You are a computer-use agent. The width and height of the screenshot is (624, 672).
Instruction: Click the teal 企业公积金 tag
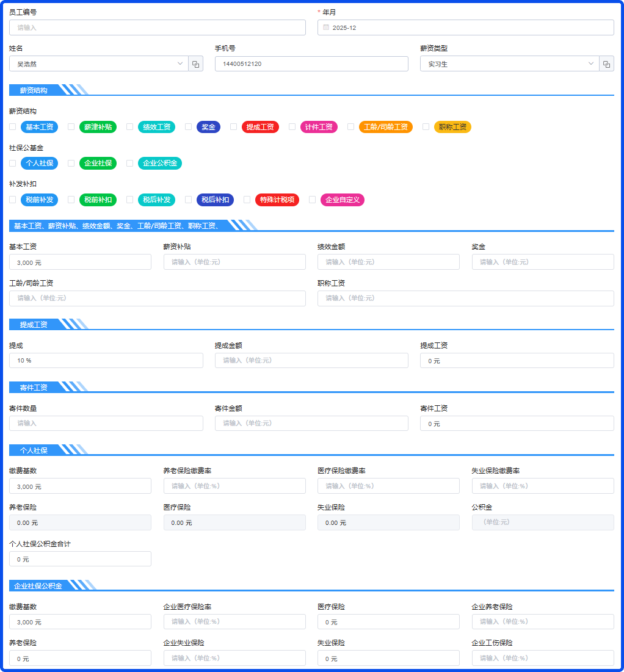tap(159, 163)
